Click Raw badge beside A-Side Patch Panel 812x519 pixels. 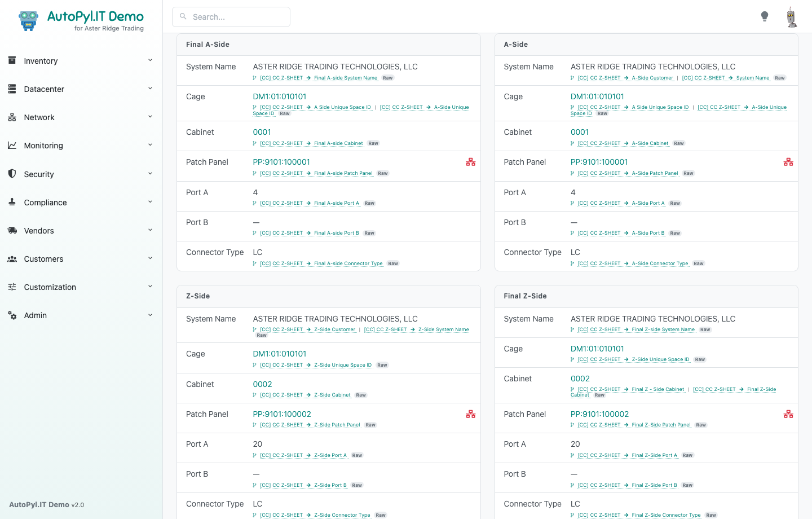689,173
